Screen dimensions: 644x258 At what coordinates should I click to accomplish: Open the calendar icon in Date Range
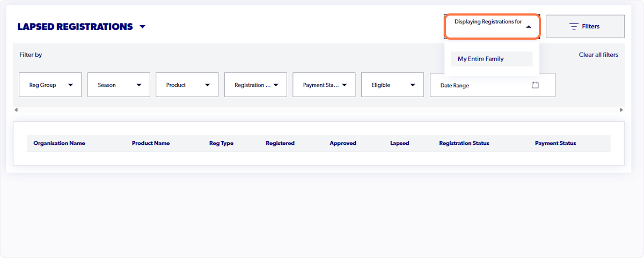point(535,85)
